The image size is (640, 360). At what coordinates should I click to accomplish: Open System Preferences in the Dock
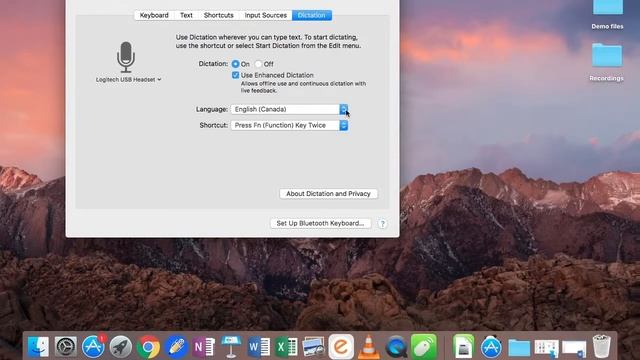[66, 347]
